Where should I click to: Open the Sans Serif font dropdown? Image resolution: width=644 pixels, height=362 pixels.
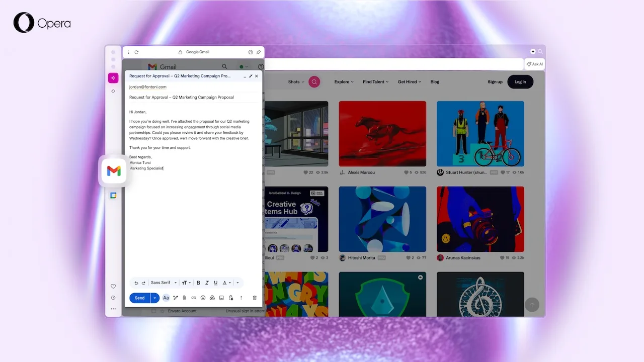pyautogui.click(x=164, y=283)
